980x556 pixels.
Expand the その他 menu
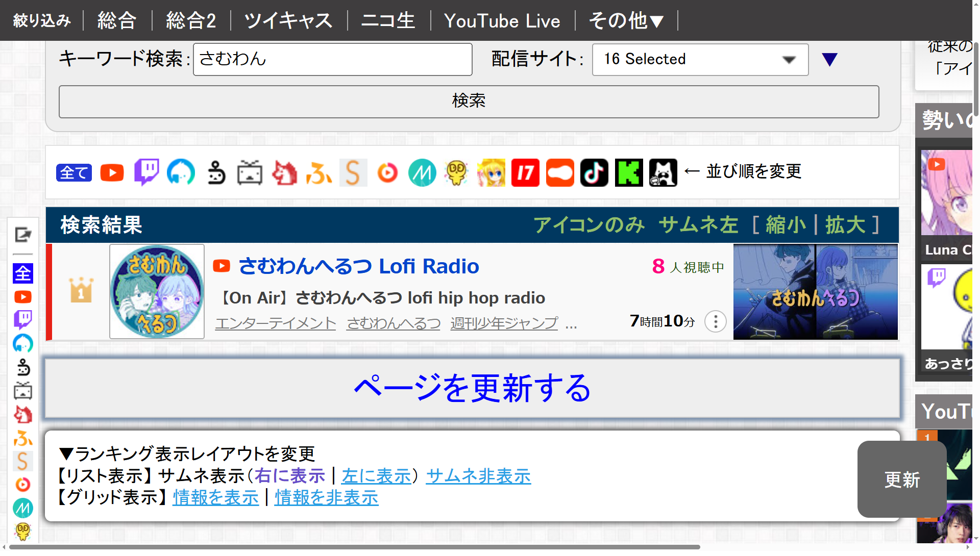(x=626, y=21)
